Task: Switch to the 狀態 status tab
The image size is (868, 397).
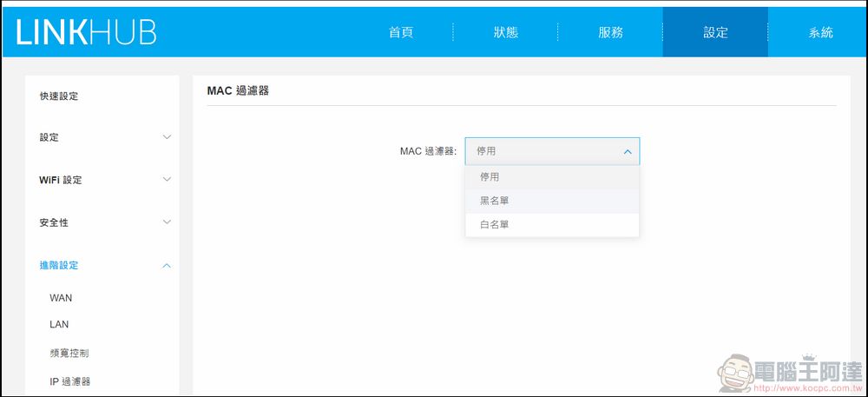Action: coord(505,32)
